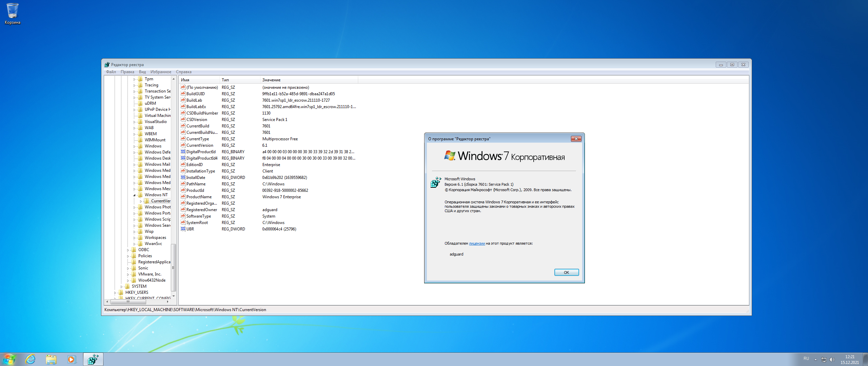
Task: Click the volume speaker tray icon
Action: (x=832, y=360)
